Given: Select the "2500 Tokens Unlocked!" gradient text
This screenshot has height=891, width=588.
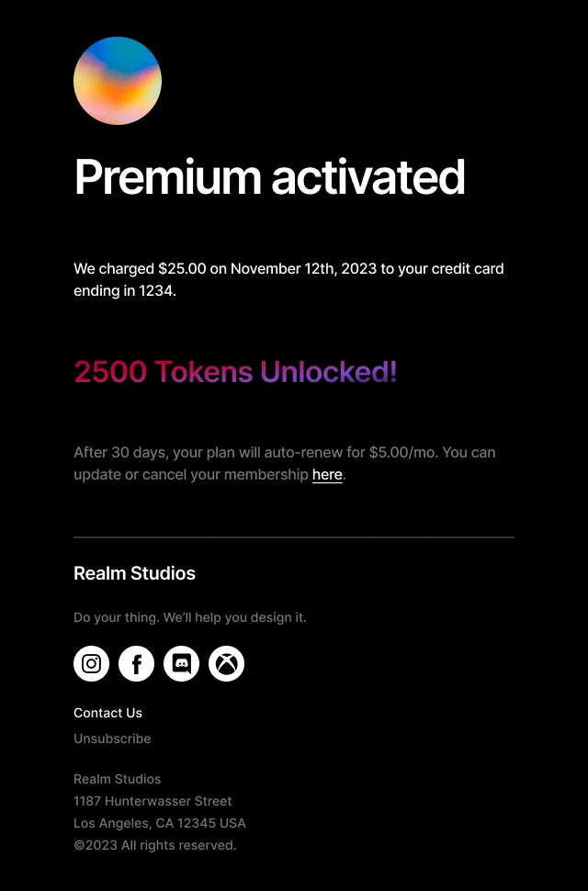Looking at the screenshot, I should click(236, 372).
